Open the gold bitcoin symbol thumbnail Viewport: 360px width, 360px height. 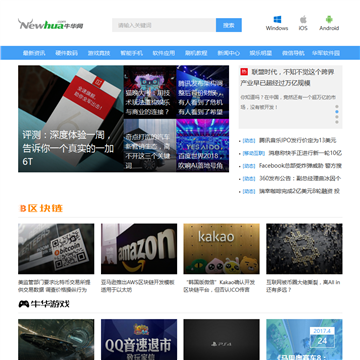(x=304, y=249)
